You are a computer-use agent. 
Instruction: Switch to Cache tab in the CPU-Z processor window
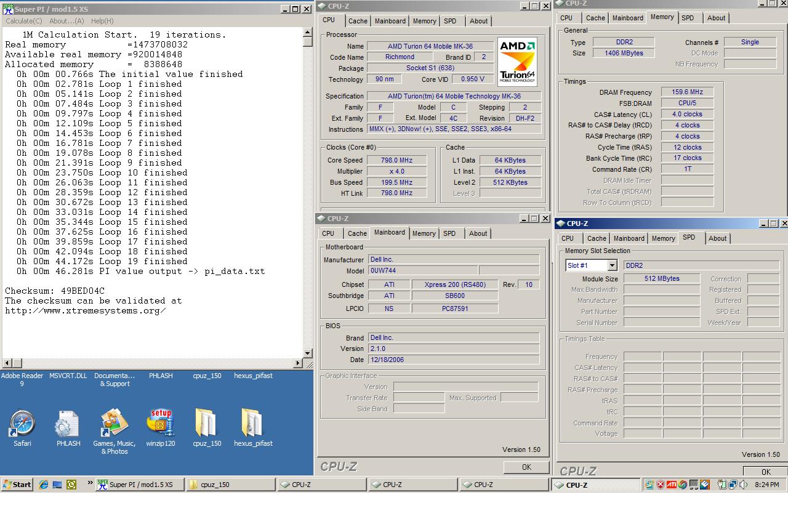358,21
